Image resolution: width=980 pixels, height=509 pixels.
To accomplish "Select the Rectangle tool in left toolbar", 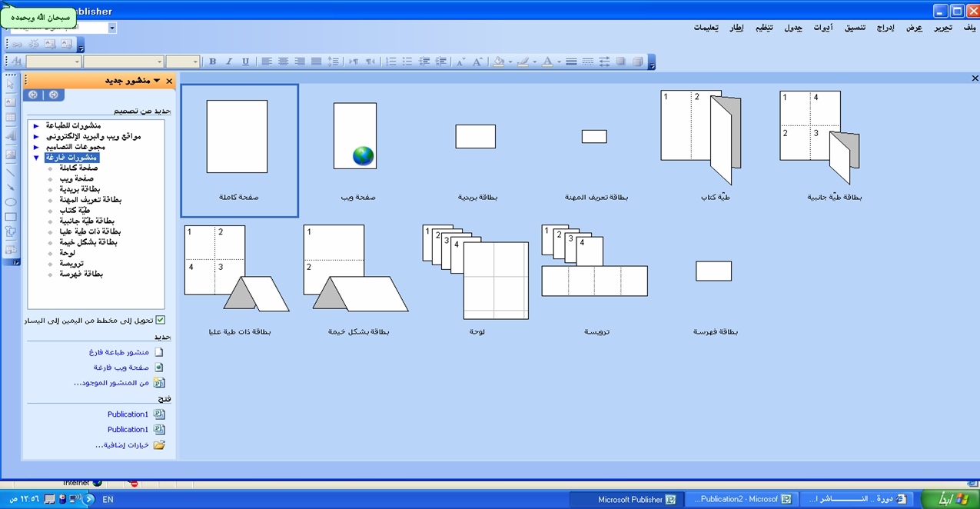I will [11, 218].
